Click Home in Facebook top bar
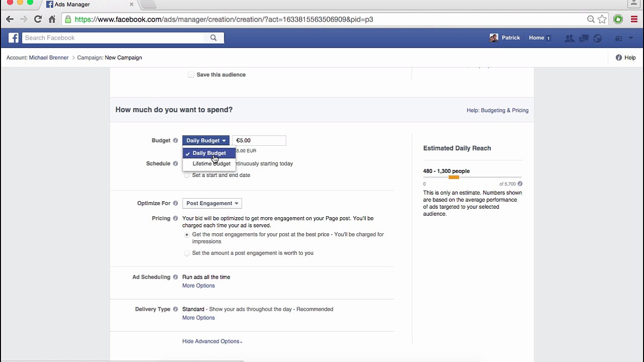The image size is (644, 362). coord(536,38)
